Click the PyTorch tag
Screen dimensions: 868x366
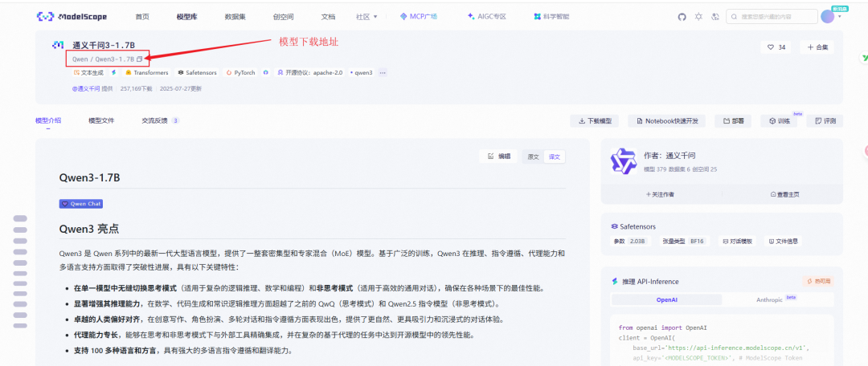pyautogui.click(x=241, y=72)
